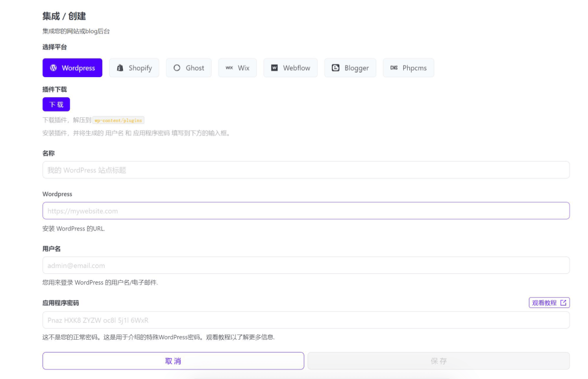Click the Webflow W icon
Image resolution: width=588 pixels, height=379 pixels.
(275, 68)
